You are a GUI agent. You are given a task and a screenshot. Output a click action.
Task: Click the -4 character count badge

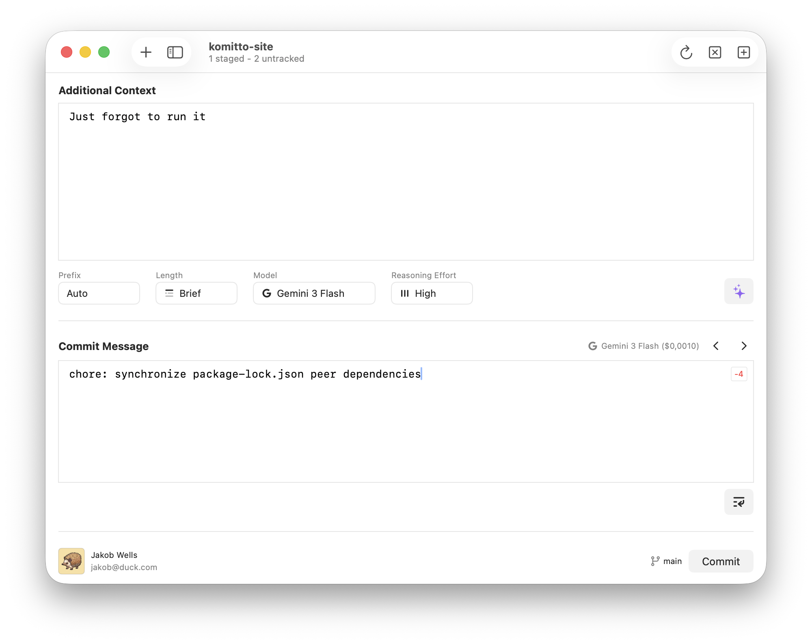click(x=739, y=374)
